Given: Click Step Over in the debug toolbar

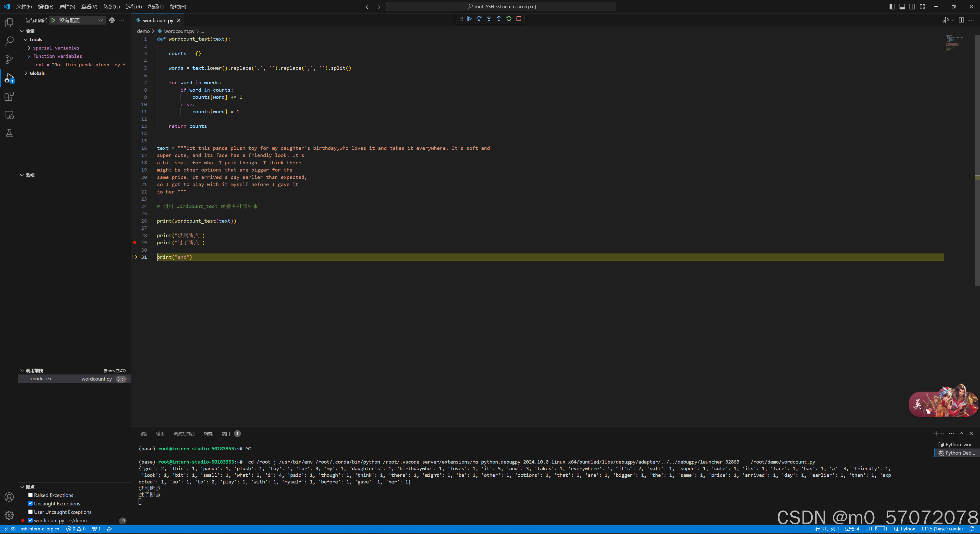Looking at the screenshot, I should click(479, 19).
